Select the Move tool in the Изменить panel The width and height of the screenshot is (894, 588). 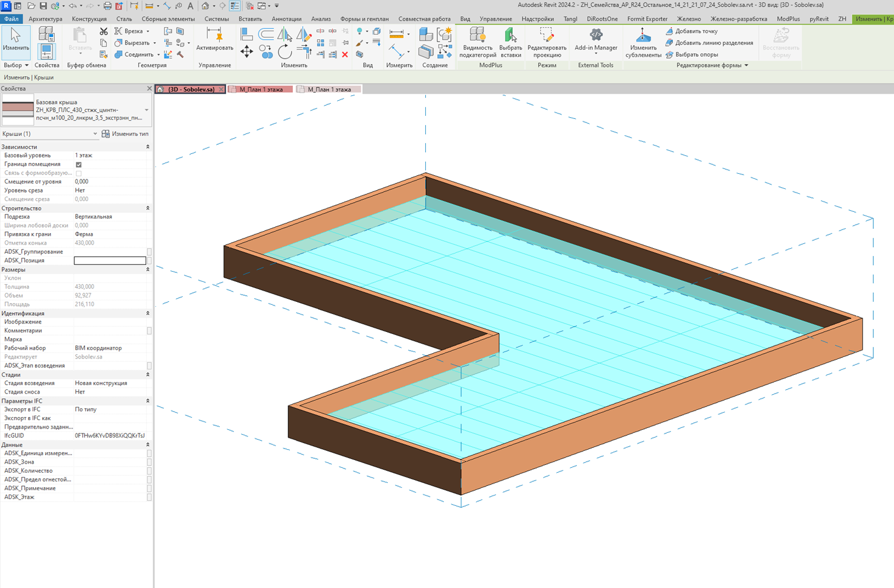click(x=246, y=51)
